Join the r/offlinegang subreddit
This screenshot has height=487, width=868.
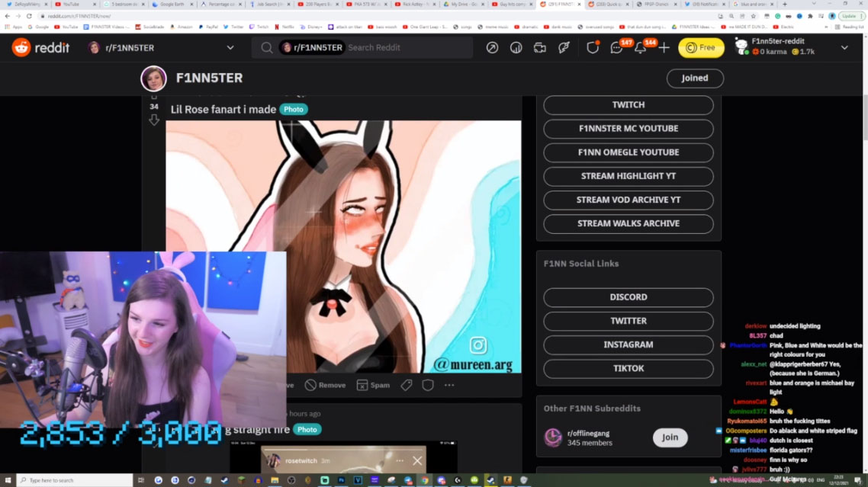coord(670,437)
